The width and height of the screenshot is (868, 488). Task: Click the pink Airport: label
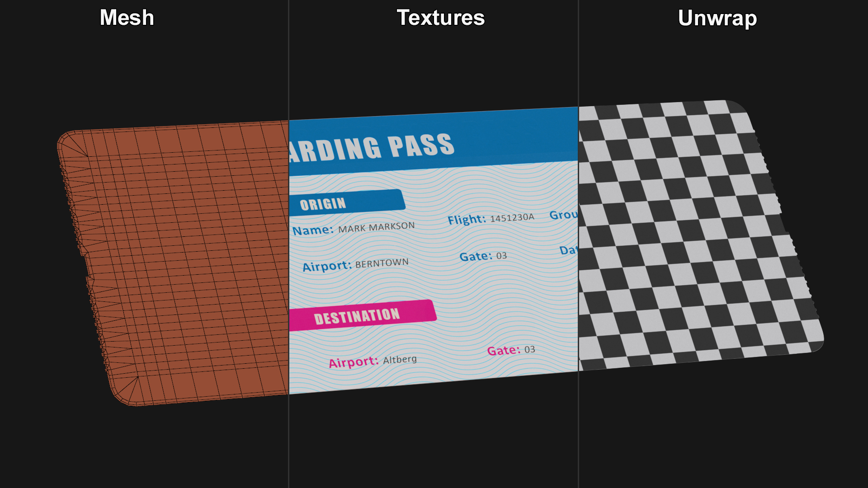point(354,362)
